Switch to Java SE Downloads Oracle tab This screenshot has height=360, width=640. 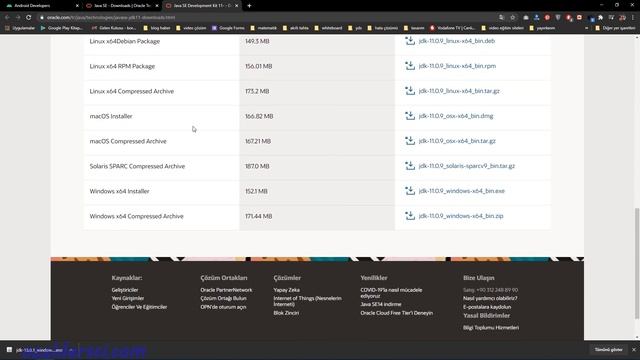122,6
